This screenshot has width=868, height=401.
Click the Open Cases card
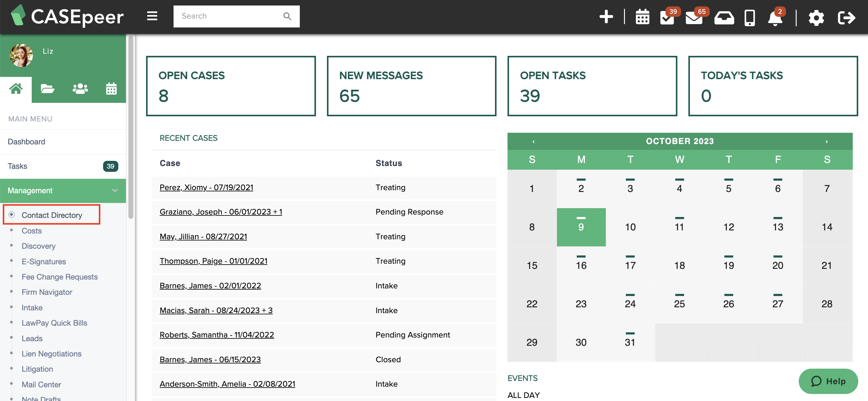coord(231,86)
